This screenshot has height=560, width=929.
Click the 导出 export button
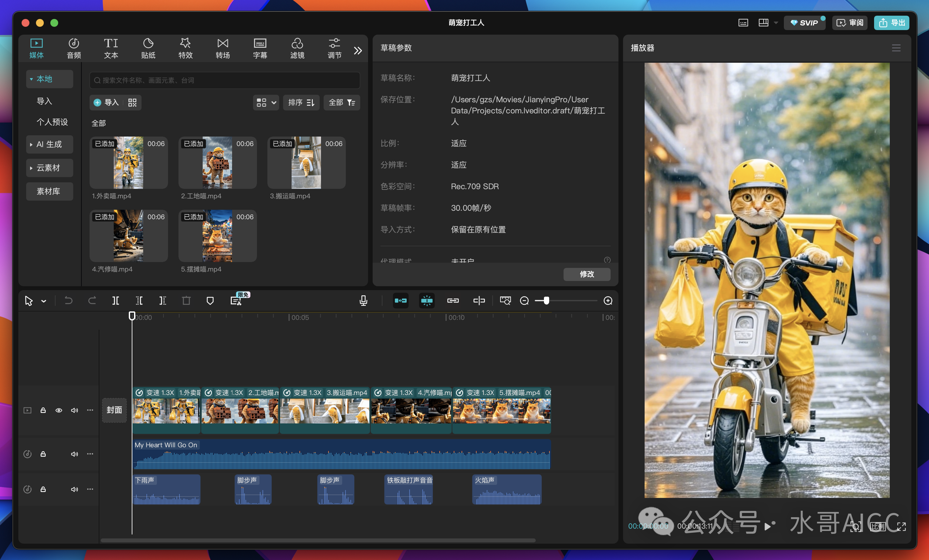pos(891,23)
